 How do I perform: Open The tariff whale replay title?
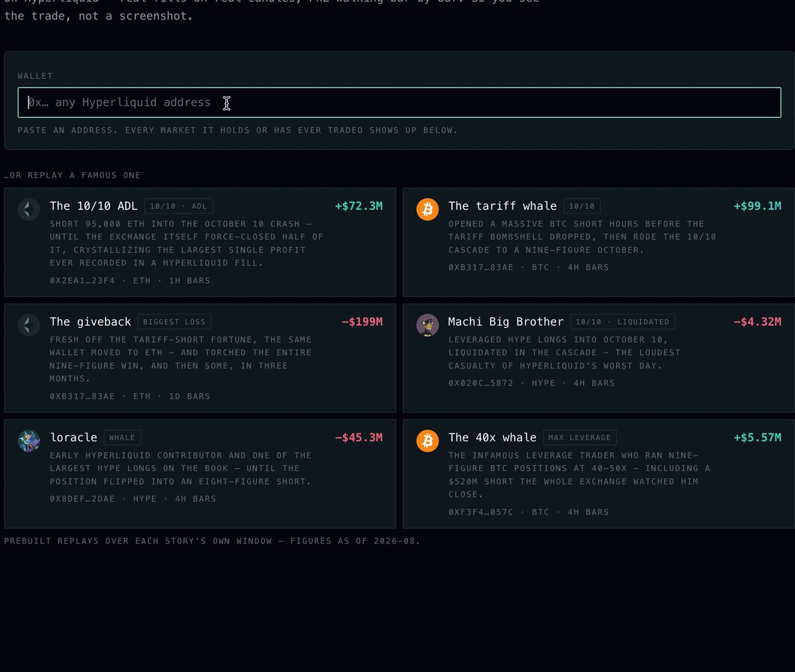click(502, 206)
